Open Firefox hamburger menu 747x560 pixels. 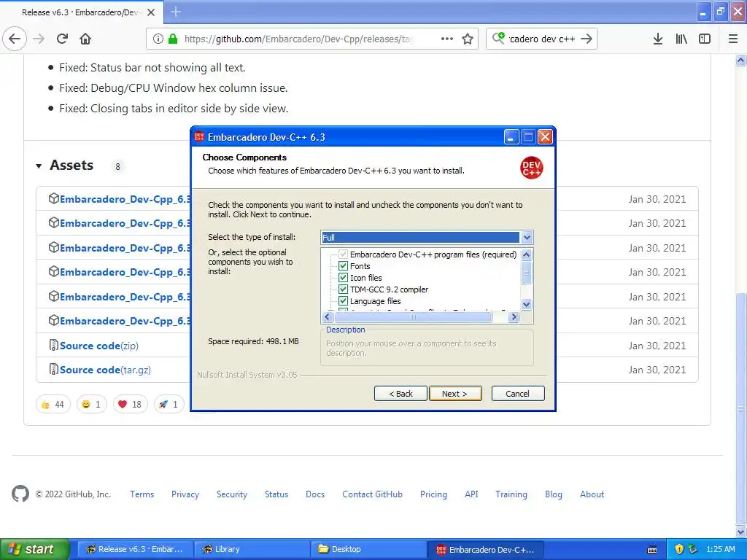coord(732,39)
